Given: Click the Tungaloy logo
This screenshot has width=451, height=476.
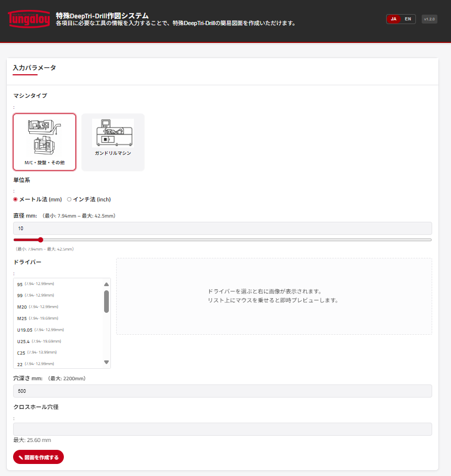Looking at the screenshot, I should point(29,19).
